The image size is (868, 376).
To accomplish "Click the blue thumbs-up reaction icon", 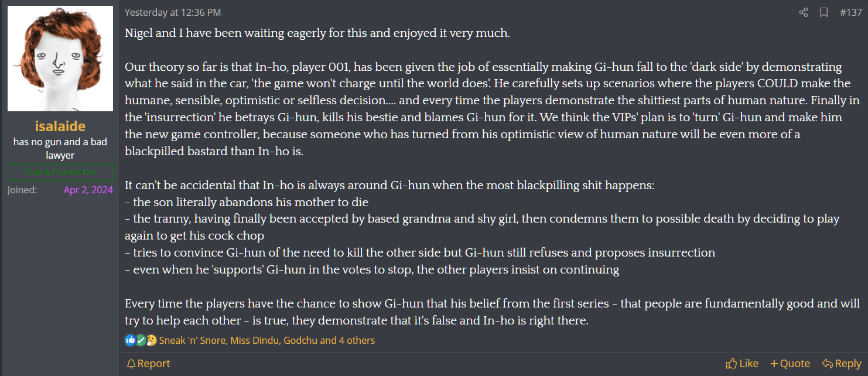I will click(x=130, y=340).
